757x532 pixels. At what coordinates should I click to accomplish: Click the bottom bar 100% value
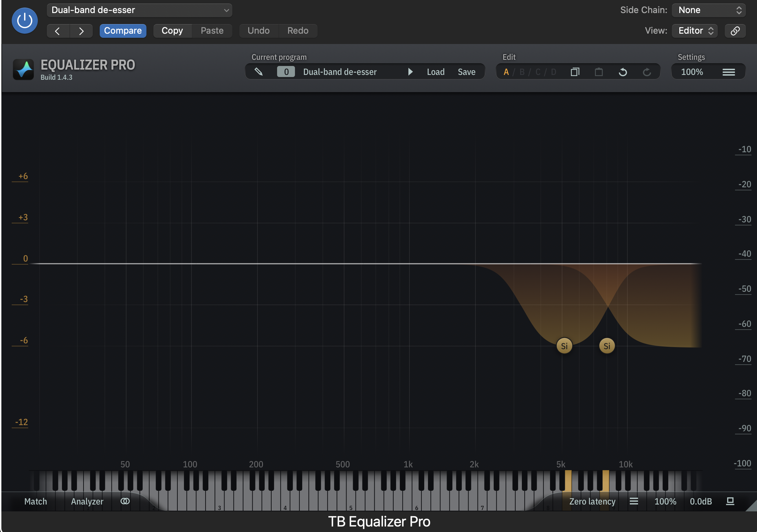pos(665,501)
